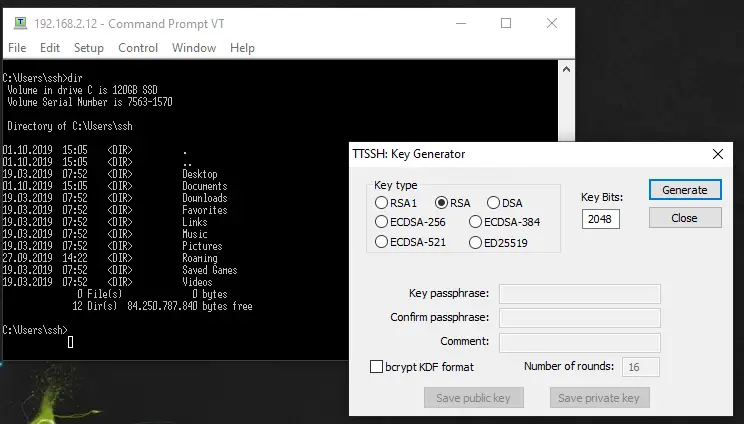The height and width of the screenshot is (424, 744).
Task: Focus the Number of rounds field
Action: (641, 367)
